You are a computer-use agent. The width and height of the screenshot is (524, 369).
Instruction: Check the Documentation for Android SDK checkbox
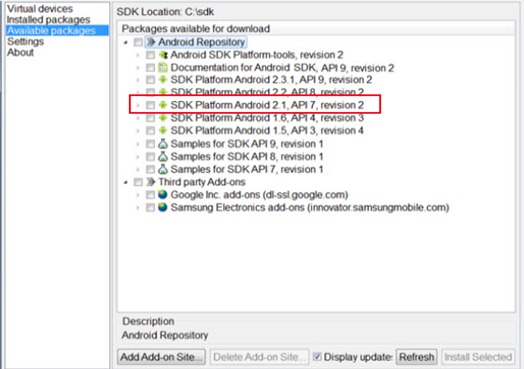(x=150, y=68)
